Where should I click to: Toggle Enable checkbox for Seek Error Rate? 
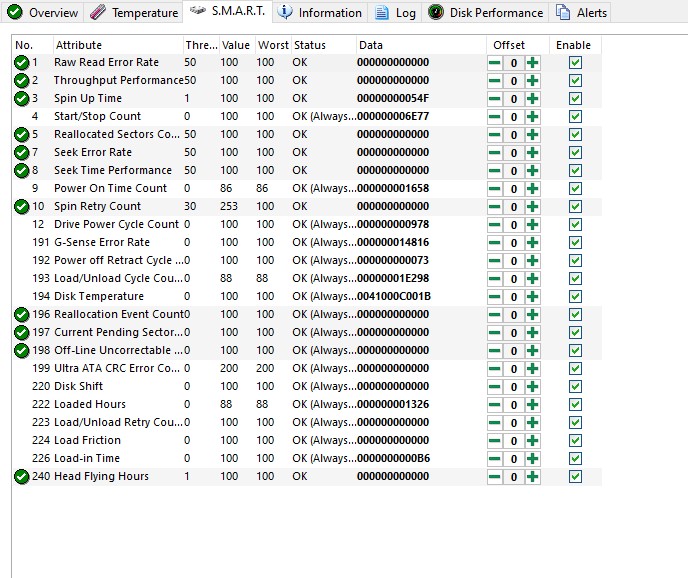click(x=575, y=153)
